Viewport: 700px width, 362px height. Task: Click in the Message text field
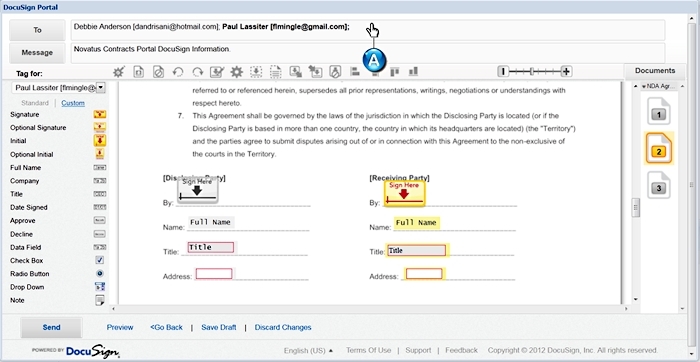(368, 53)
